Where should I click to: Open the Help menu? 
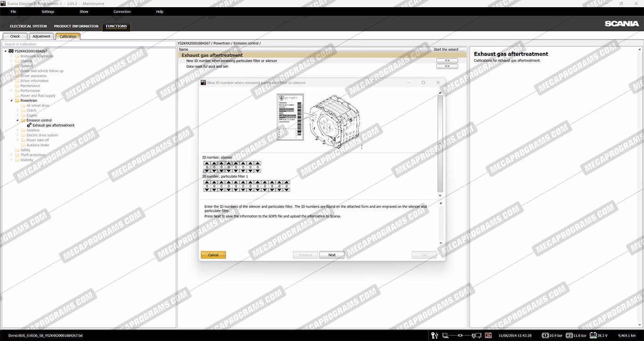pyautogui.click(x=159, y=11)
